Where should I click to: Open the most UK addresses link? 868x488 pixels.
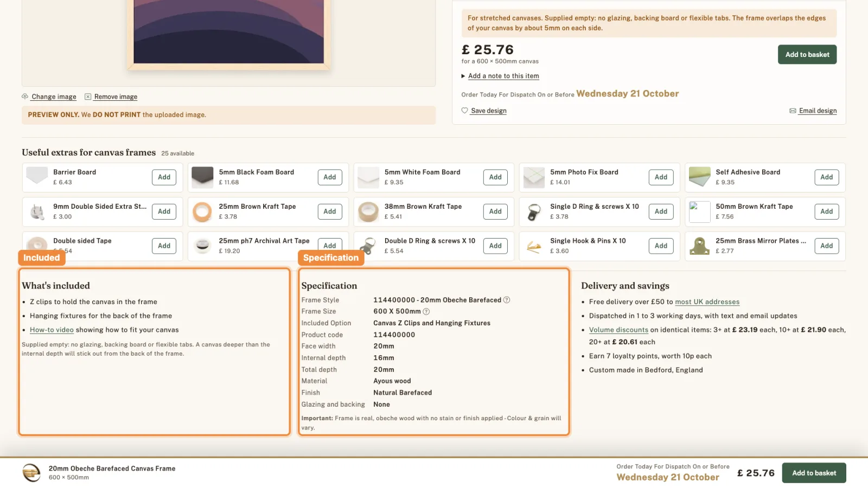tap(707, 302)
